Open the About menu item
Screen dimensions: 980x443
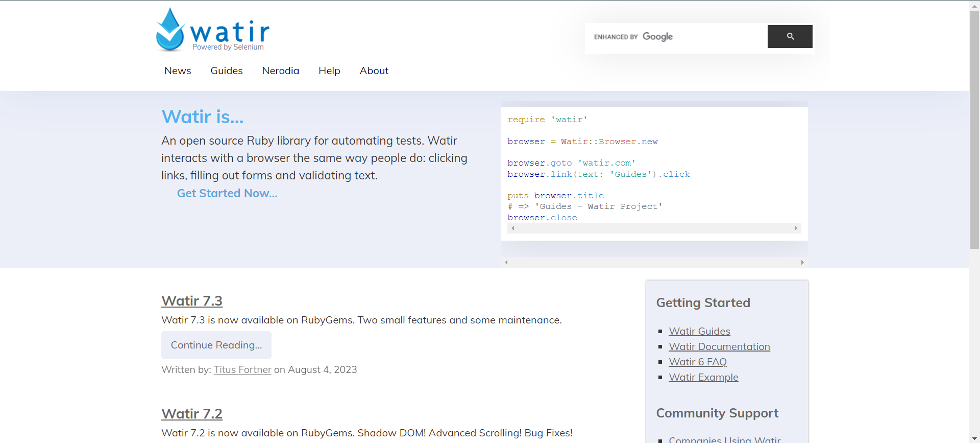pyautogui.click(x=374, y=71)
